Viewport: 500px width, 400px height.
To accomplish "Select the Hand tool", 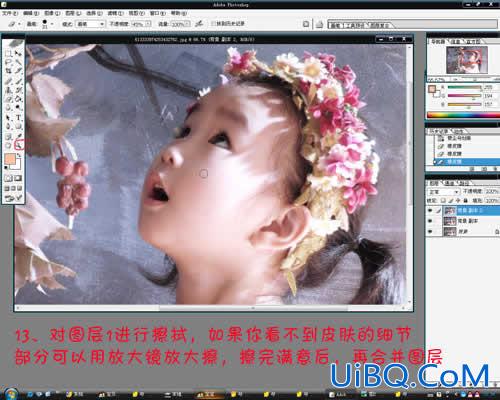I will point(9,145).
